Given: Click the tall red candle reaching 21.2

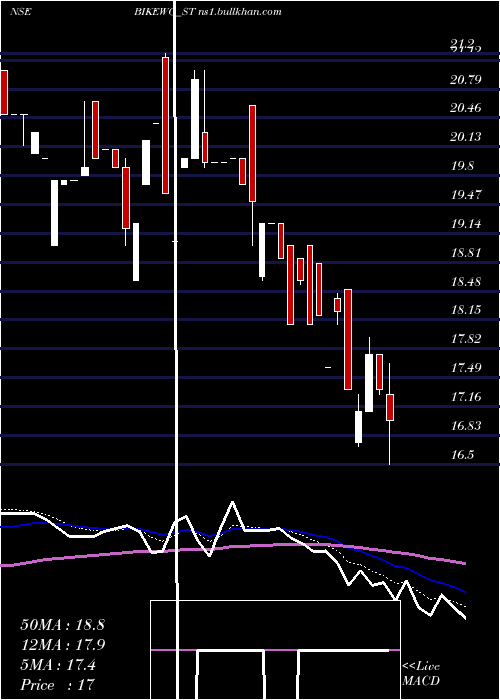Looking at the screenshot, I should 165,125.
